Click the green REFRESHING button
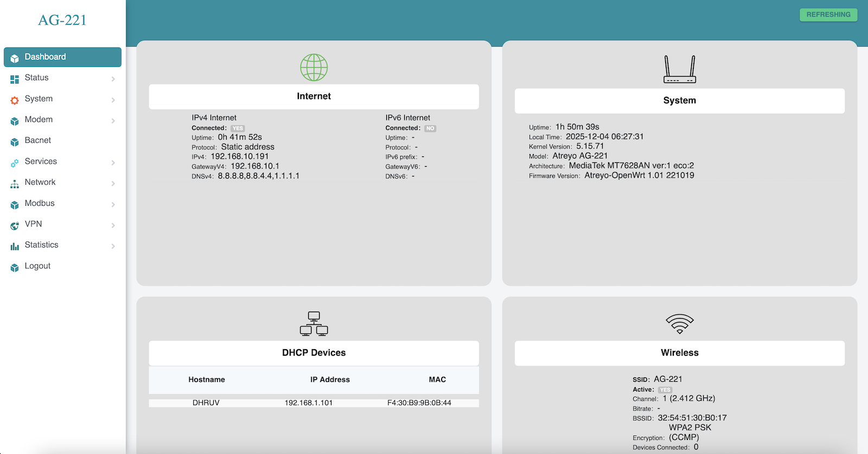This screenshot has height=454, width=868. point(828,15)
